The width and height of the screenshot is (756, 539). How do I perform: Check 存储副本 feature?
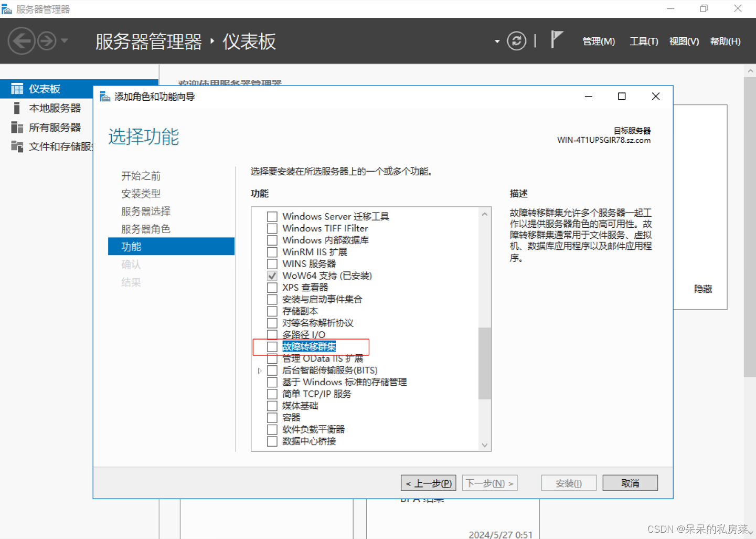(272, 311)
